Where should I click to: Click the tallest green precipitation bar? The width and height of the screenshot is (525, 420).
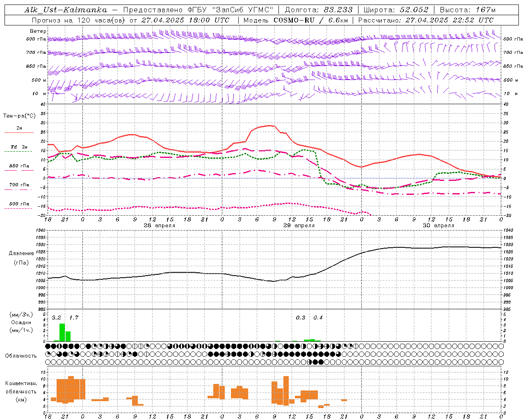[62, 333]
